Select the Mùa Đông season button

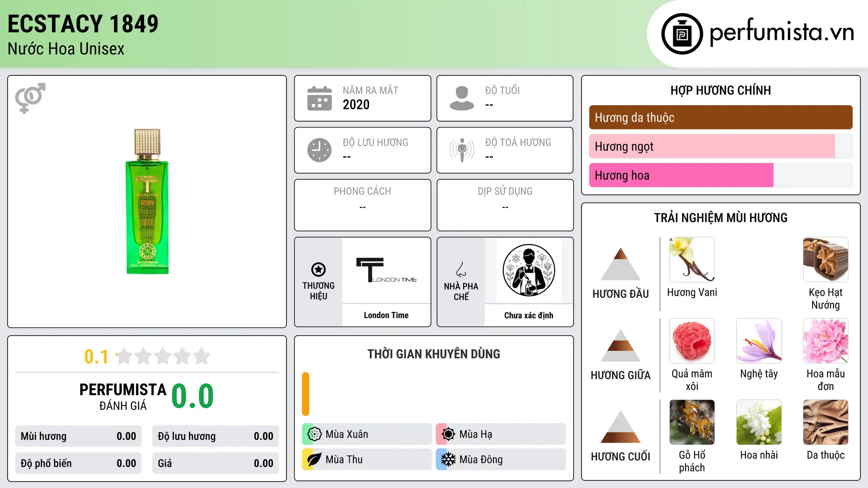point(501,460)
